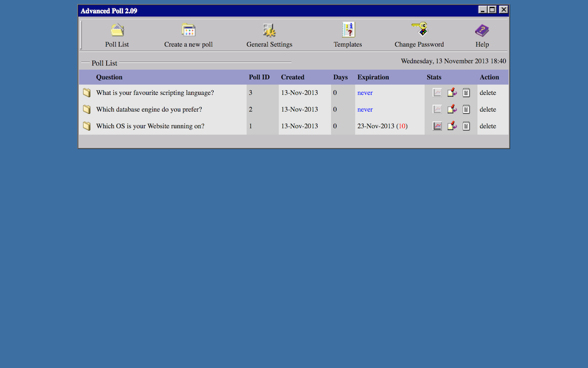
Task: Open the Templates icon
Action: [347, 29]
